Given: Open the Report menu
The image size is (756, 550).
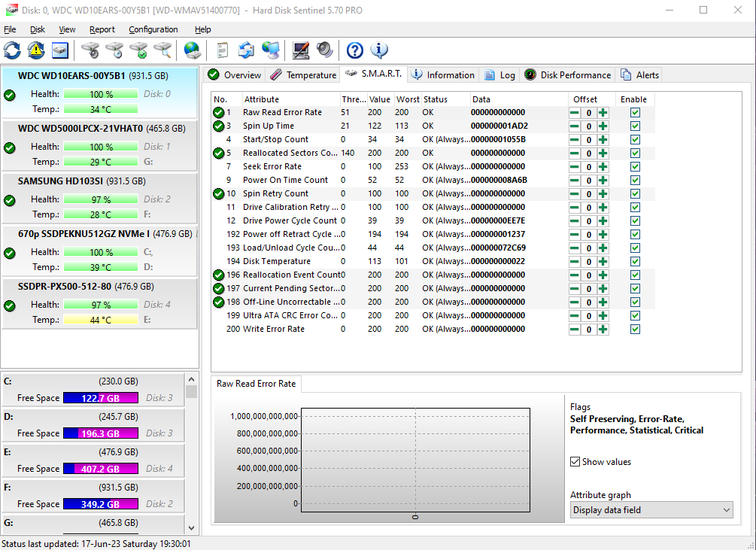Looking at the screenshot, I should pyautogui.click(x=102, y=29).
